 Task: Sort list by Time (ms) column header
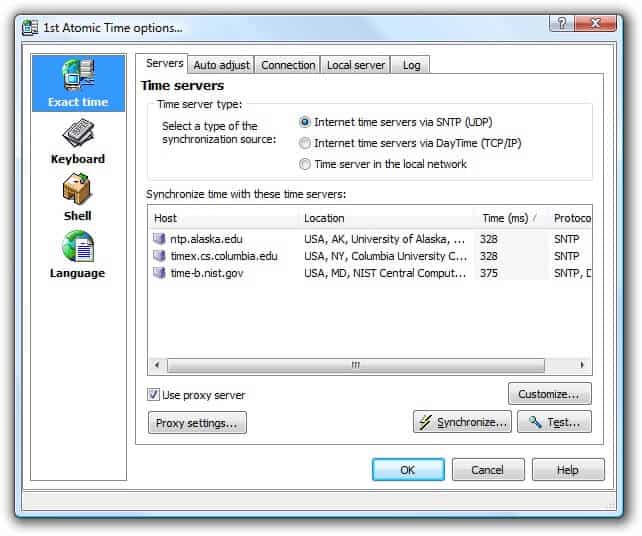tap(510, 218)
